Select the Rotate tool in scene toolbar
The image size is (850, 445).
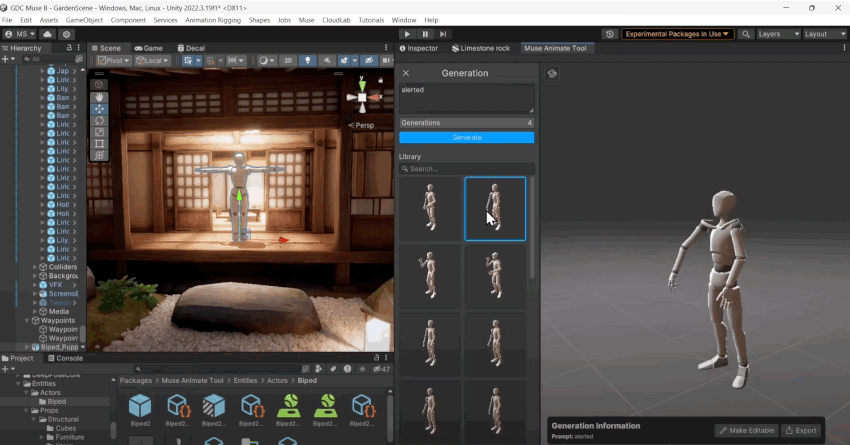(99, 120)
